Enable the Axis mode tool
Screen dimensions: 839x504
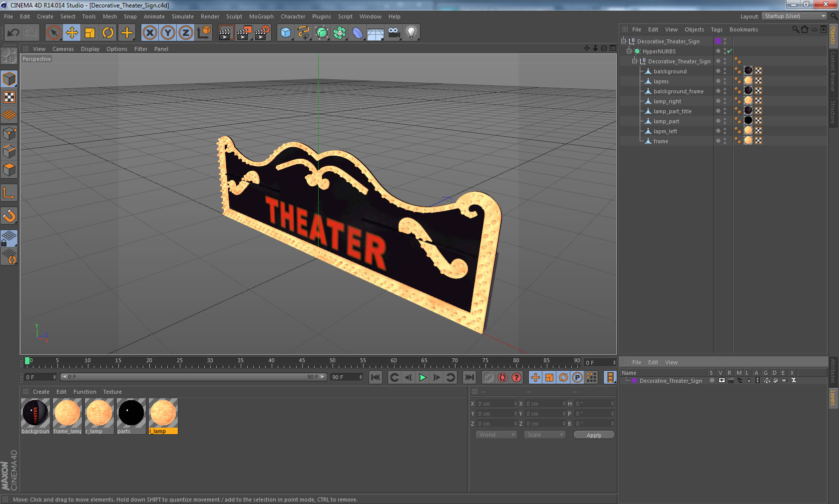point(9,193)
